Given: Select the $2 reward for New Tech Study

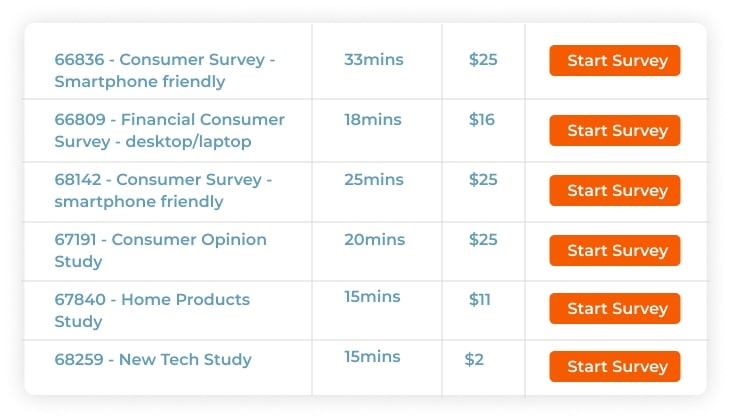Looking at the screenshot, I should (x=474, y=360).
